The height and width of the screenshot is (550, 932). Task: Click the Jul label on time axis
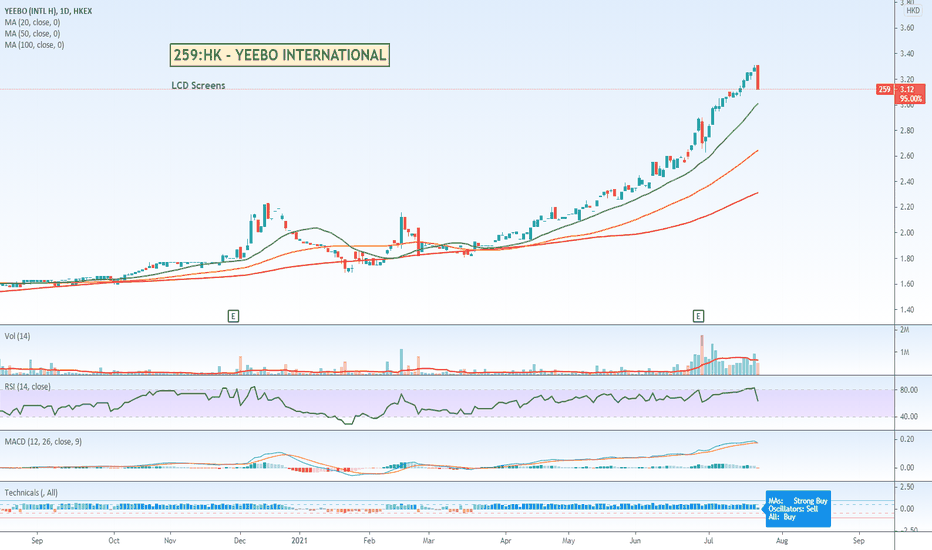[x=709, y=540]
